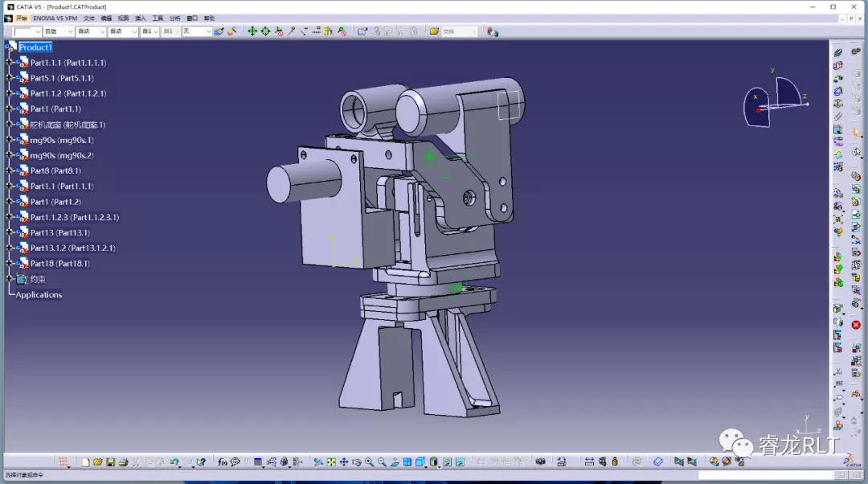This screenshot has height=484, width=868.
Task: Click the Snap green cross icon
Action: (266, 31)
